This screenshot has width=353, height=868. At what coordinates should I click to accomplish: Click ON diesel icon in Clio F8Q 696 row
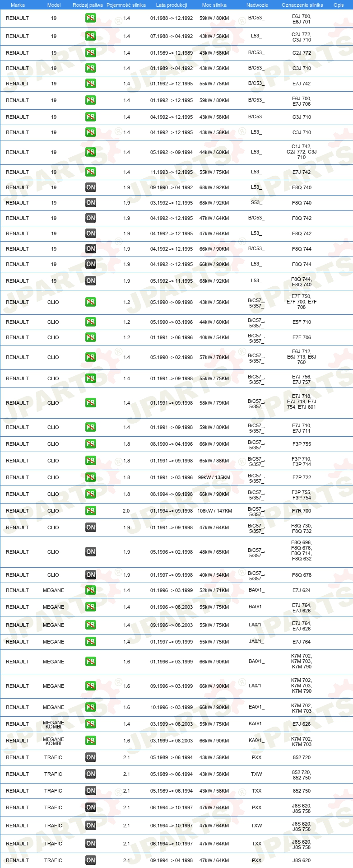click(x=91, y=552)
